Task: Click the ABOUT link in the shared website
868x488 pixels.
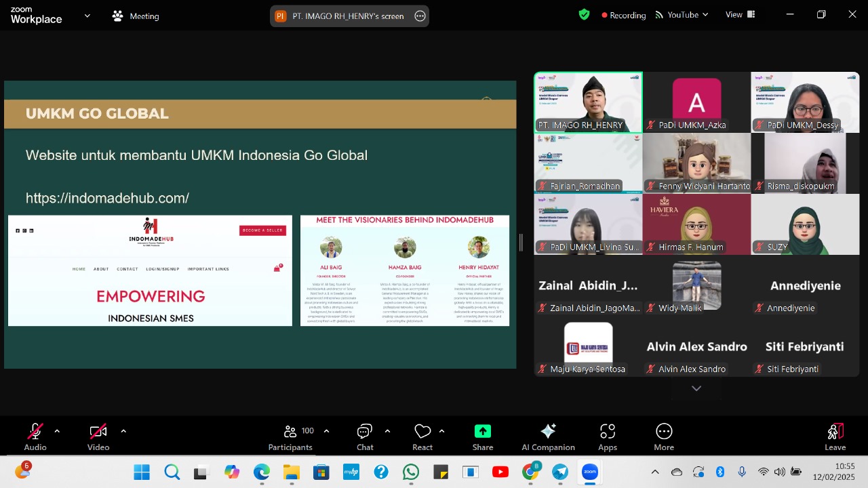Action: (101, 269)
